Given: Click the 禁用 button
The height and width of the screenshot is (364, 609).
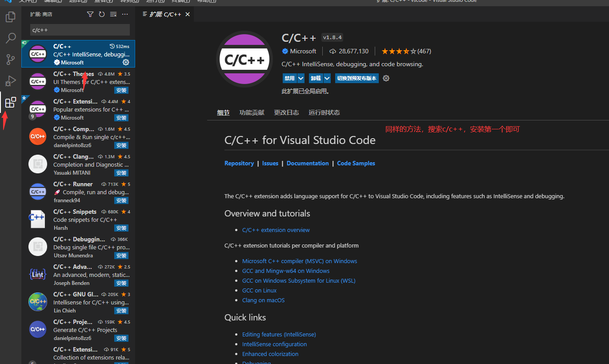Looking at the screenshot, I should [x=289, y=78].
